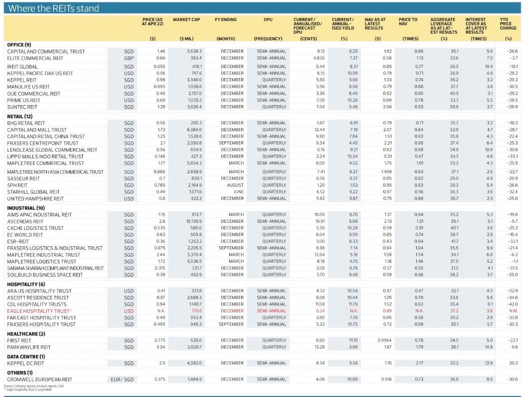Viewport: 532px width, 397px height.
Task: Select the 'YTD PRICE CHANGE' column header
Action: [508, 24]
